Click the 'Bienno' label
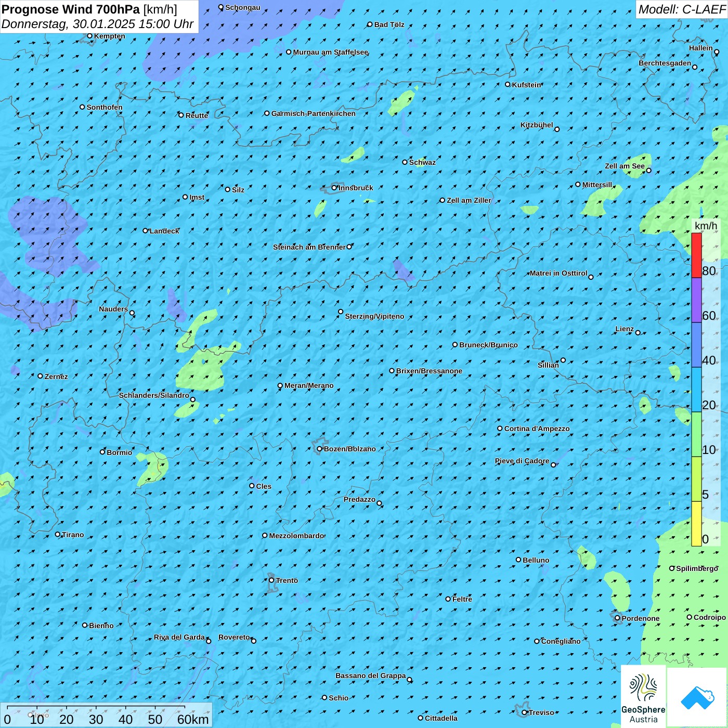Viewport: 728px width, 728px height. pos(101,626)
